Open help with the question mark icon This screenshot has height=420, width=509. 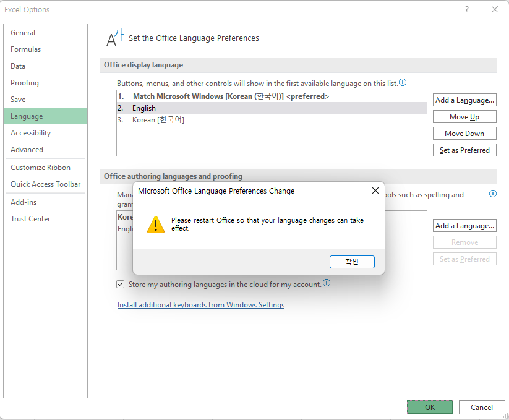[x=466, y=9]
